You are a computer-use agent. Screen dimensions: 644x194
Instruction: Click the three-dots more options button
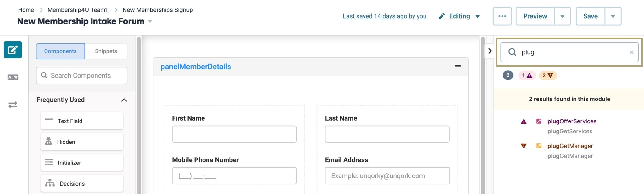point(502,16)
